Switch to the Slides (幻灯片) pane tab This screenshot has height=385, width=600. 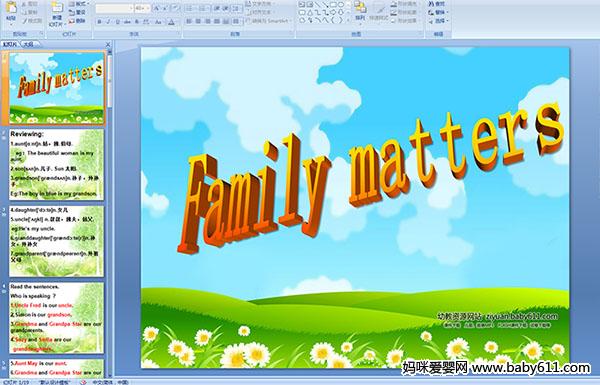point(10,44)
